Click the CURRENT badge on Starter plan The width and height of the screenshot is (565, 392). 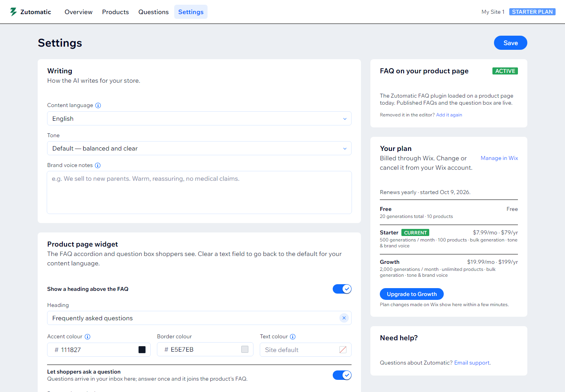pyautogui.click(x=415, y=232)
